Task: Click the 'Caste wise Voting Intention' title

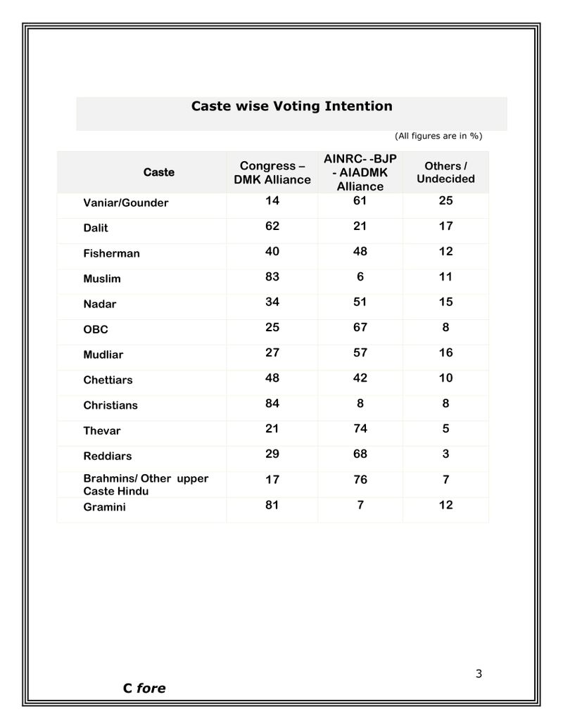Action: point(291,106)
